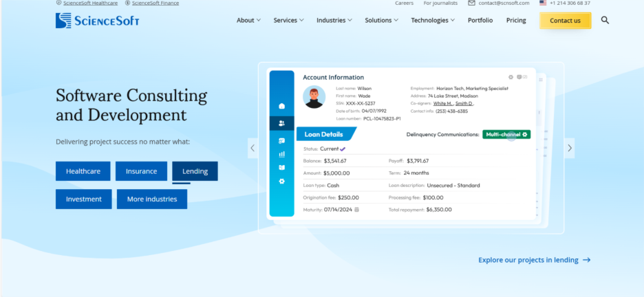Go to previous carousel slide
Viewport: 644px width, 297px height.
coord(253,148)
